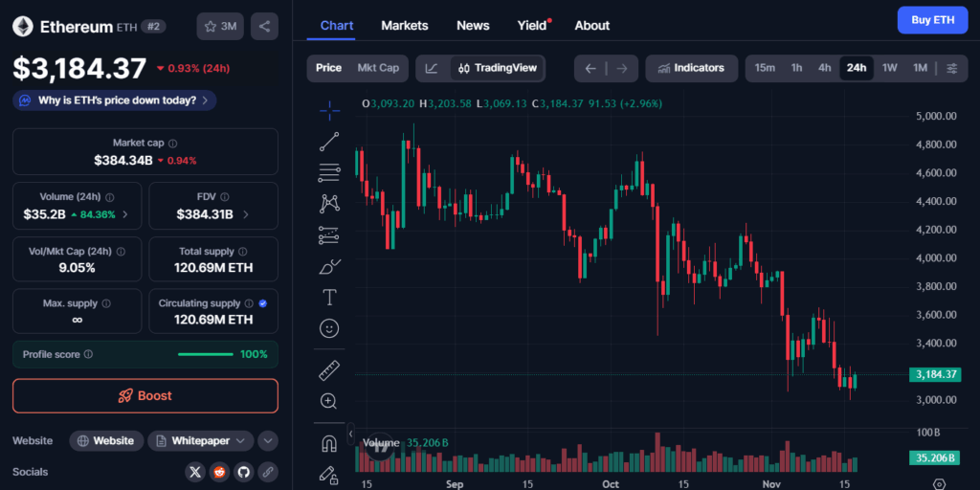Open the share icon button
The width and height of the screenshot is (980, 490).
point(264,26)
